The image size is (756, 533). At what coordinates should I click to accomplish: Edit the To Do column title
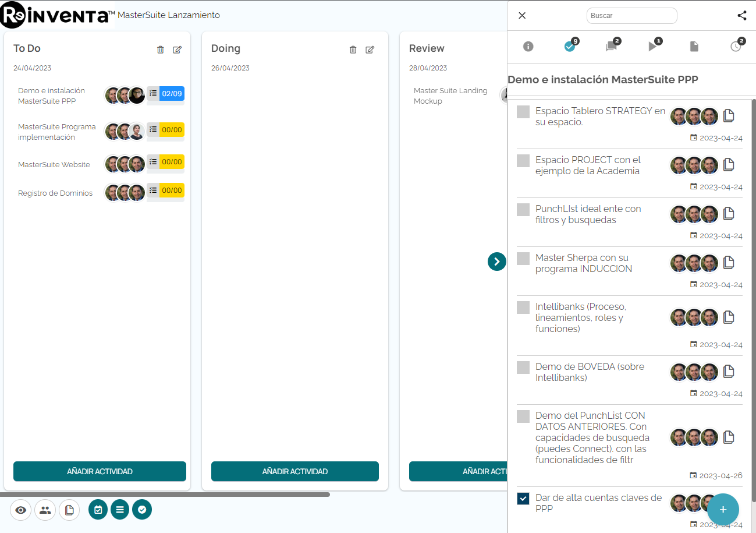tap(178, 50)
